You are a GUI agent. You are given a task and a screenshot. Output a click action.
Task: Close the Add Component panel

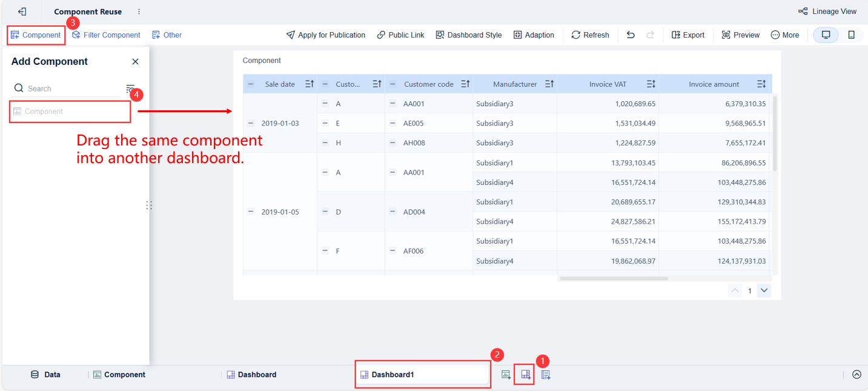135,62
